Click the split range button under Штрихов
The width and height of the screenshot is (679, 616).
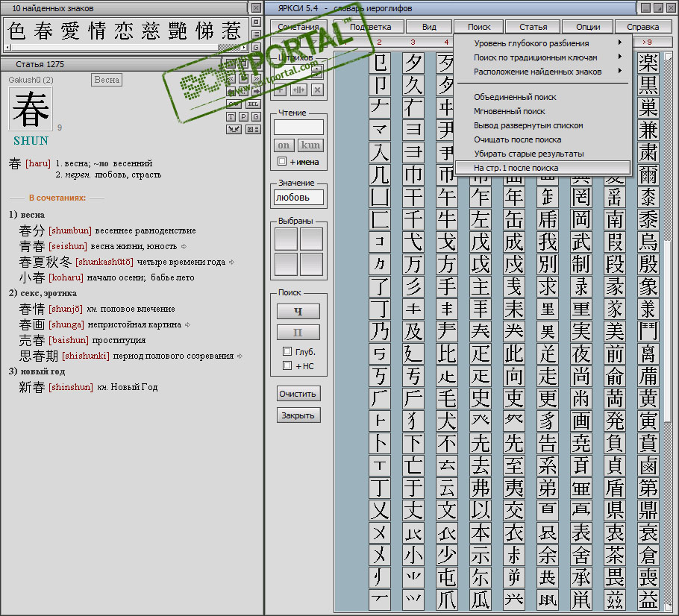[298, 90]
